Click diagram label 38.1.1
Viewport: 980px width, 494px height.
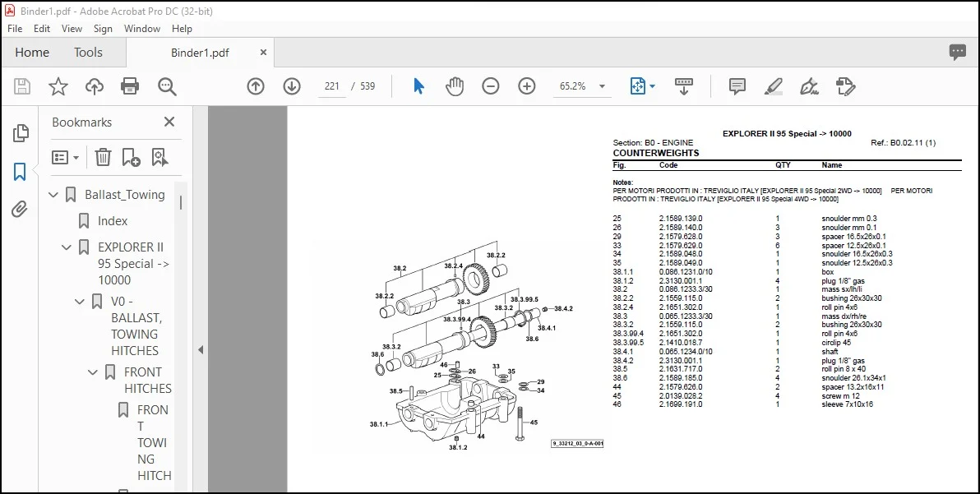pos(379,424)
